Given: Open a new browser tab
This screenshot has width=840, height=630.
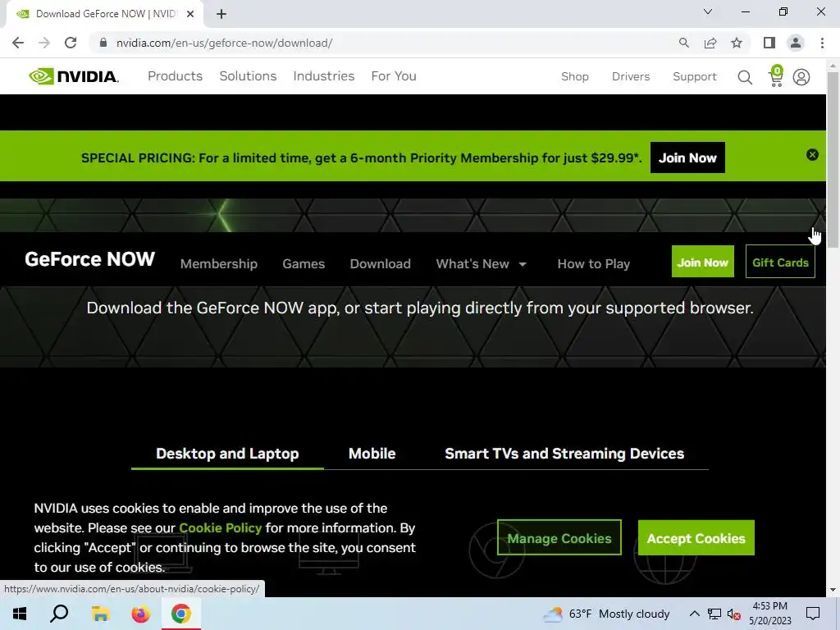Looking at the screenshot, I should (x=221, y=14).
